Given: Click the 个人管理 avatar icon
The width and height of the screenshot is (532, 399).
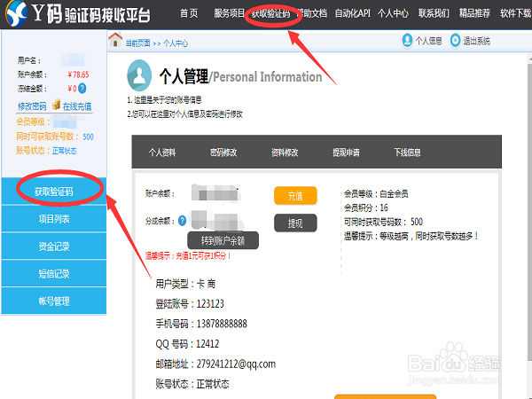Looking at the screenshot, I should tap(139, 75).
